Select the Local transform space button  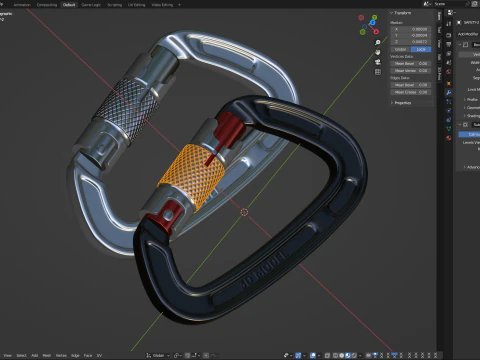pyautogui.click(x=421, y=49)
